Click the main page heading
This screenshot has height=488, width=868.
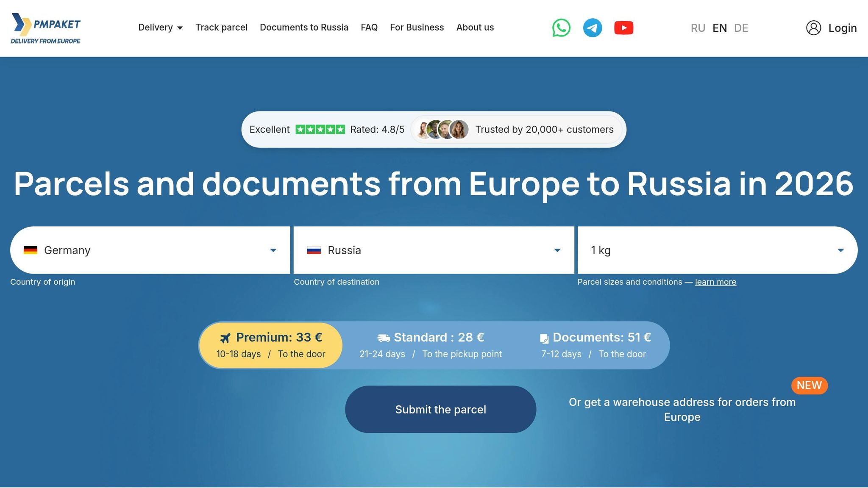coord(434,184)
